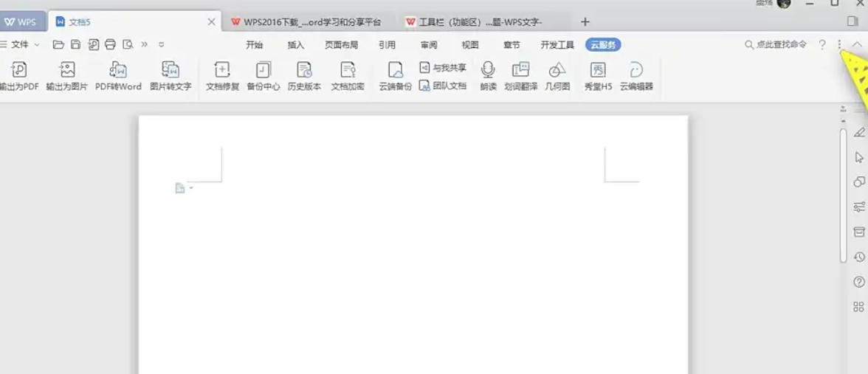Click the four-squares apps icon in right sidebar
Image resolution: width=868 pixels, height=374 pixels.
(x=858, y=307)
